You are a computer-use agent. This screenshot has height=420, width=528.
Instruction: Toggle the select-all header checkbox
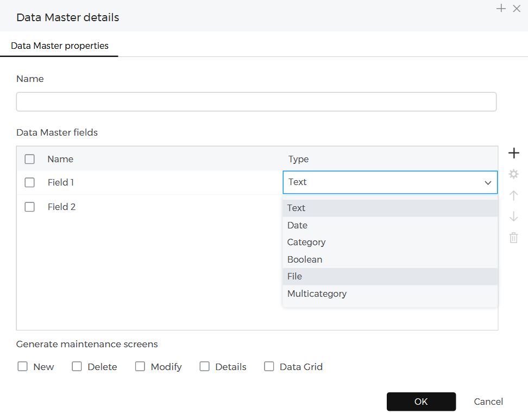click(x=30, y=159)
